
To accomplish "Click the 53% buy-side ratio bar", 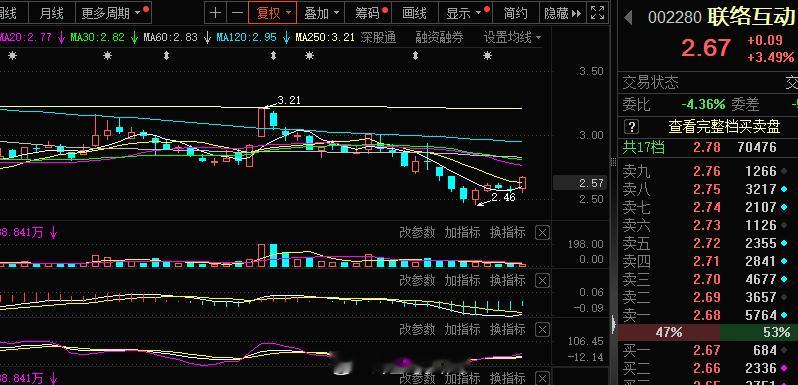I will pyautogui.click(x=759, y=333).
